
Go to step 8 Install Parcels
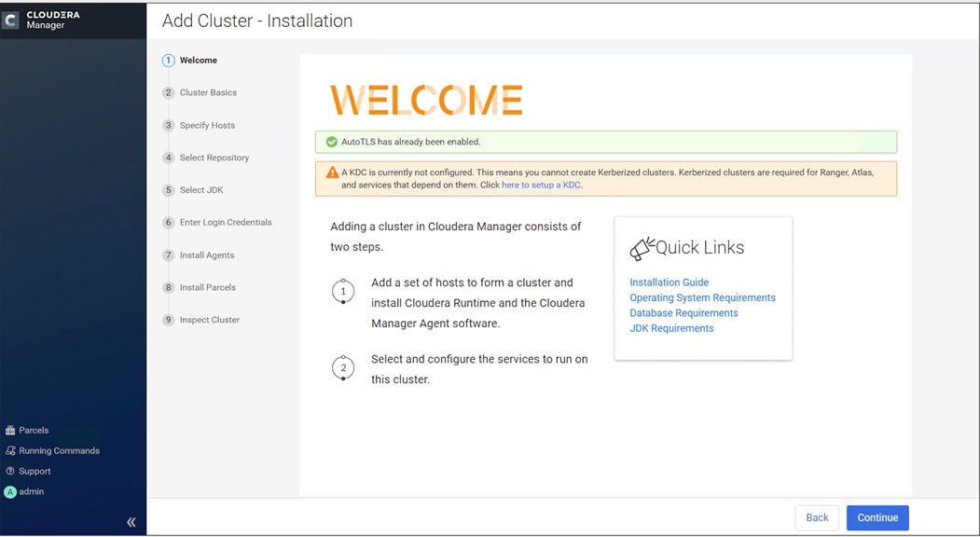tap(200, 287)
